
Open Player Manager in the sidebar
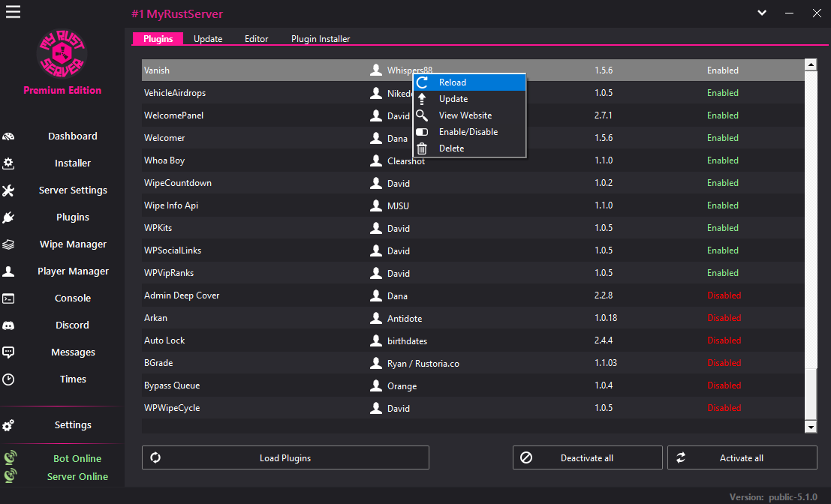73,271
